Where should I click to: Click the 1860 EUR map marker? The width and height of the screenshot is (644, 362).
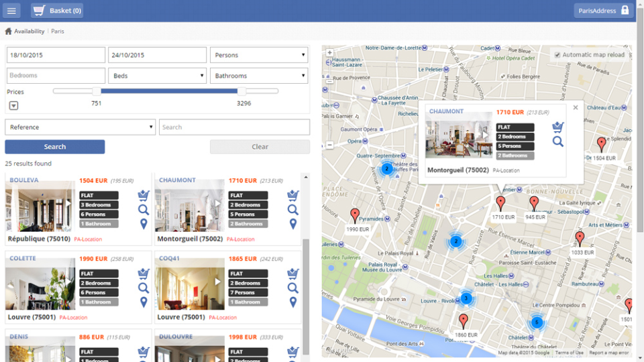pos(464,321)
